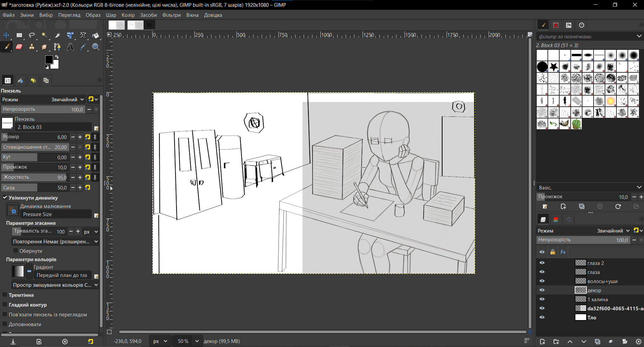This screenshot has height=347, width=644.
Task: Select the Unified Transform tool
Action: click(70, 35)
